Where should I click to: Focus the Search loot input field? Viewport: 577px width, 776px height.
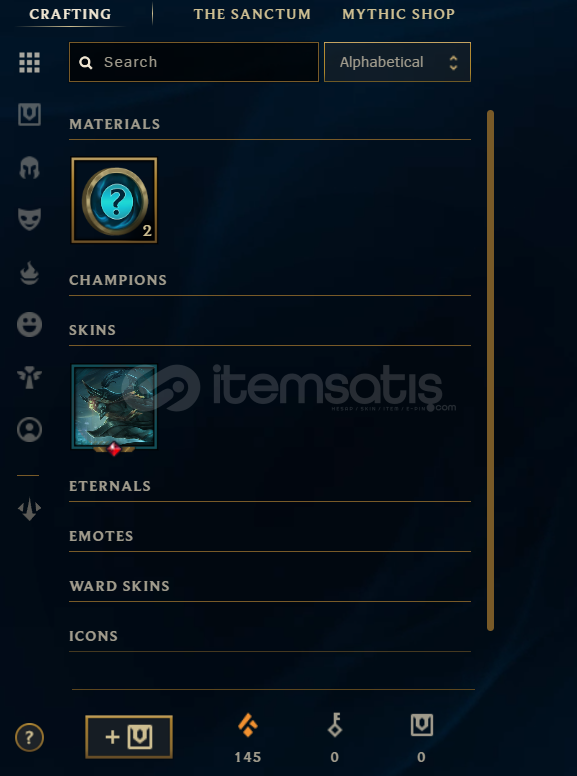coord(194,62)
